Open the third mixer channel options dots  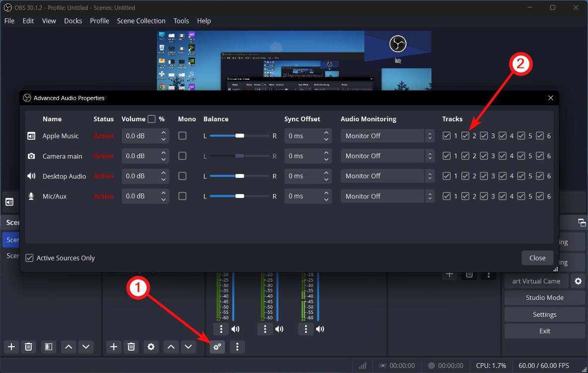pyautogui.click(x=306, y=329)
